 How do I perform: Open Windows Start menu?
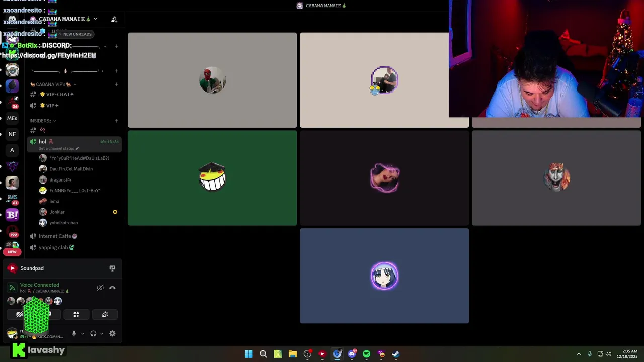(248, 354)
